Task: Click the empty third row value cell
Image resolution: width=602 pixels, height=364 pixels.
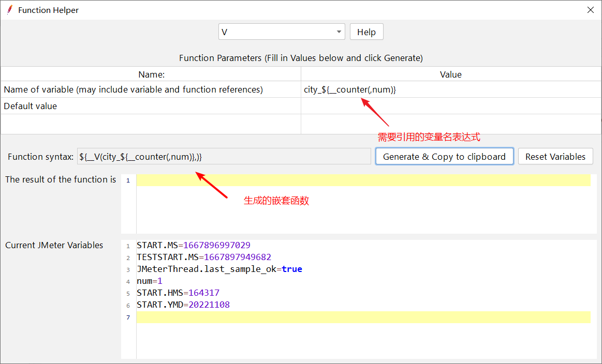Action: tap(450, 124)
